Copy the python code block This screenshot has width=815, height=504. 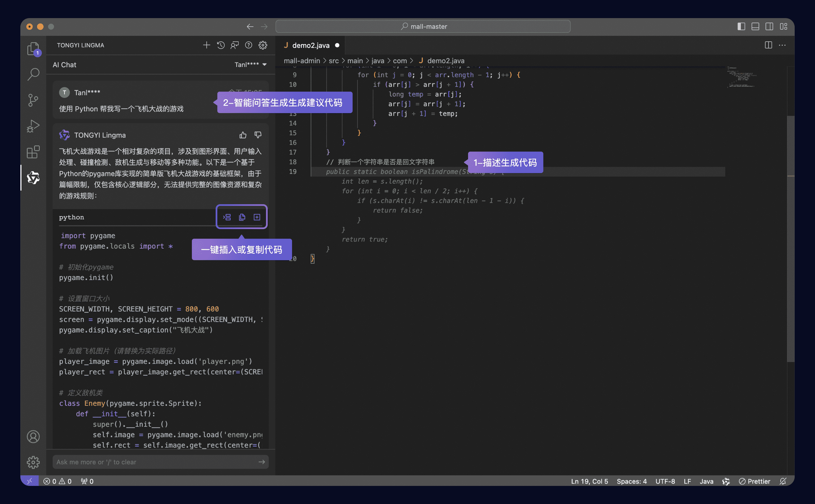[x=242, y=217]
